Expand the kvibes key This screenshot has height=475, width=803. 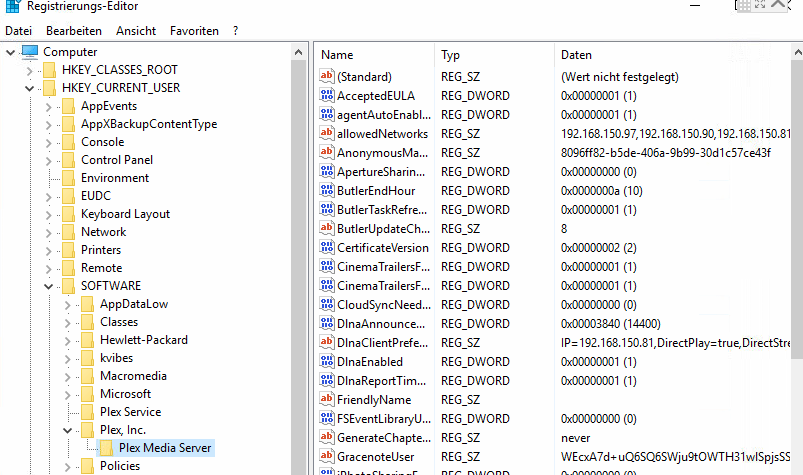click(x=67, y=359)
